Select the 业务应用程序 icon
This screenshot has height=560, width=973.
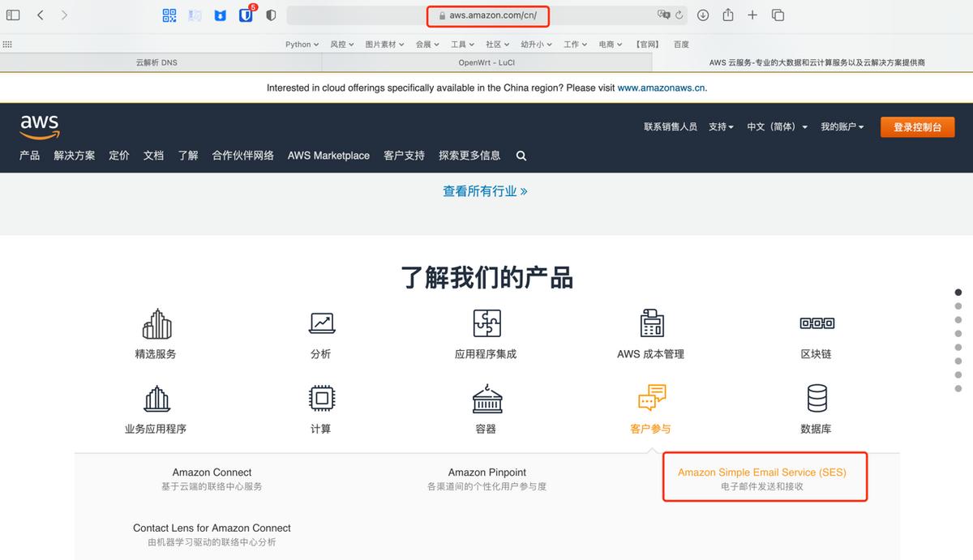tap(156, 398)
